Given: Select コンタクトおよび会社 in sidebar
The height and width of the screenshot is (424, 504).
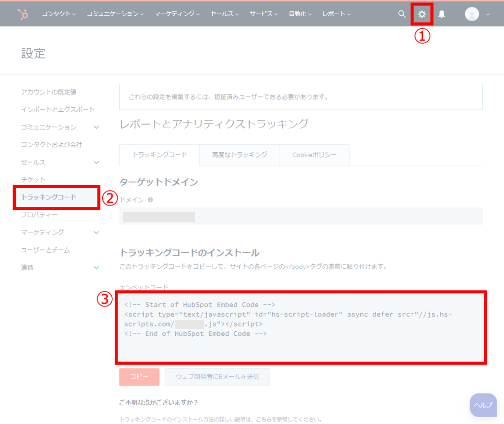Looking at the screenshot, I should pos(51,145).
